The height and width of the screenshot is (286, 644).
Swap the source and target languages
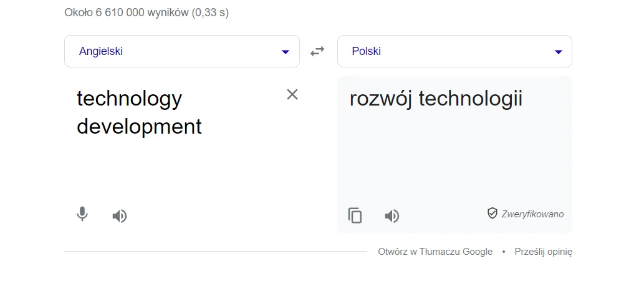coord(318,51)
